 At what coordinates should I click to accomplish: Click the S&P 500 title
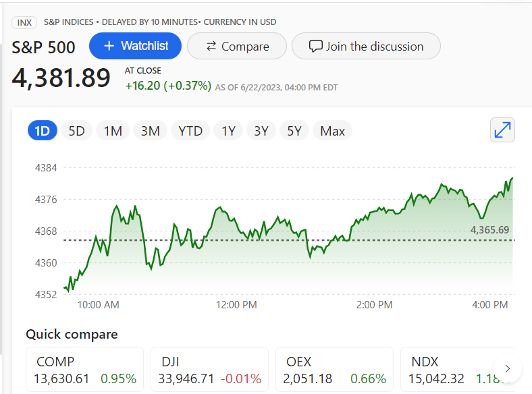click(43, 47)
